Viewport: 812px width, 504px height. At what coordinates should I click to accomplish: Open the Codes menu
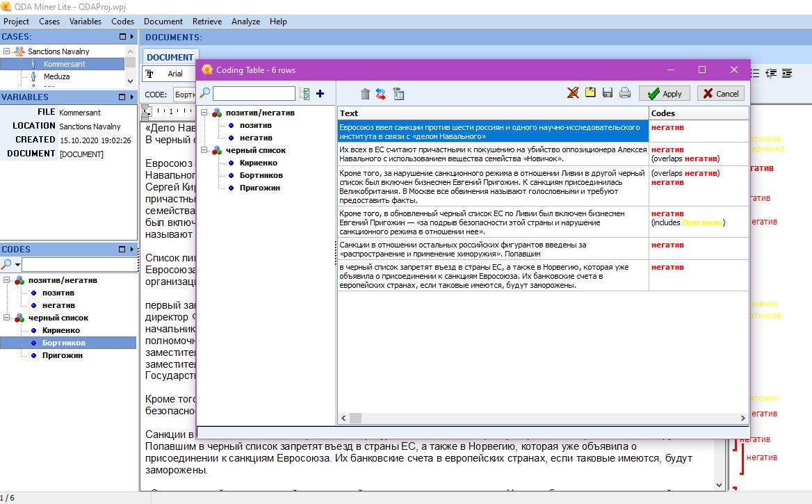click(x=123, y=22)
